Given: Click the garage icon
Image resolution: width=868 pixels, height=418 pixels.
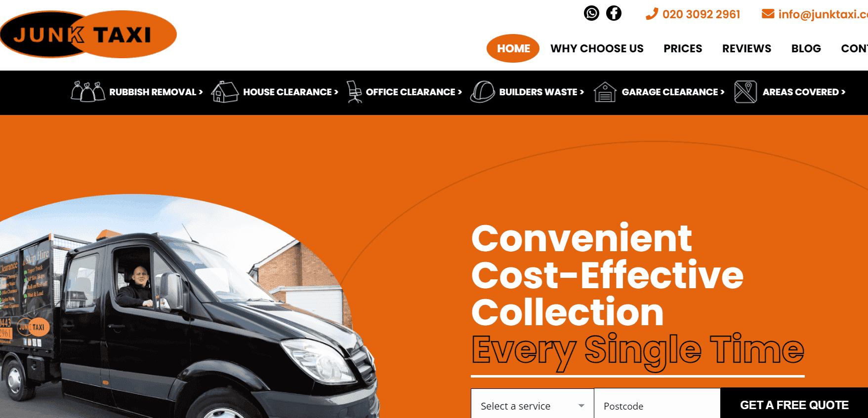Looking at the screenshot, I should coord(605,92).
